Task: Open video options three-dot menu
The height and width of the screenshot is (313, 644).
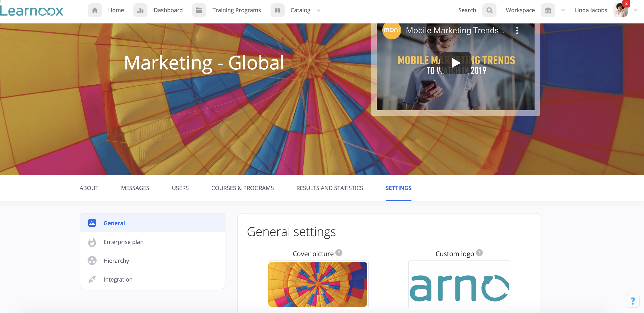Action: [x=517, y=31]
